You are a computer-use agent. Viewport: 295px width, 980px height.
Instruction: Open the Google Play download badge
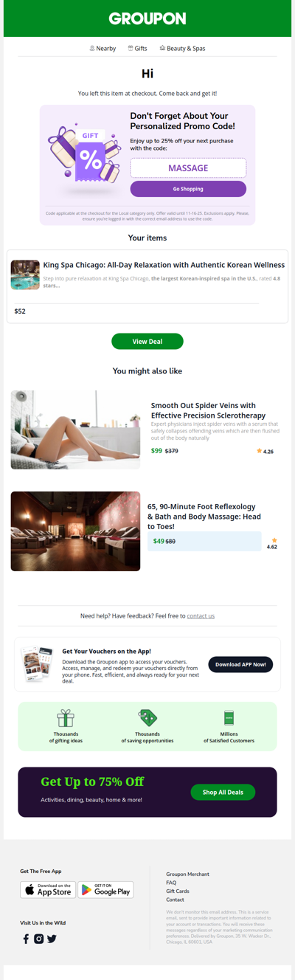pyautogui.click(x=105, y=890)
